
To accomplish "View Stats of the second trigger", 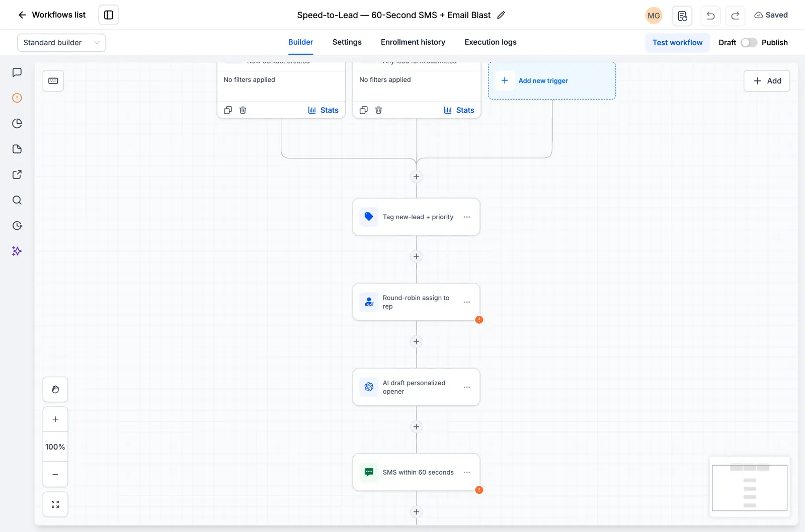I will [x=459, y=110].
